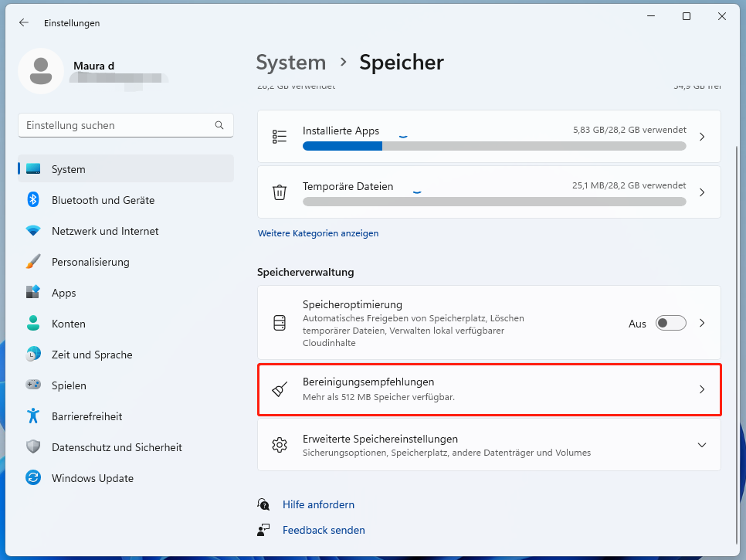The width and height of the screenshot is (746, 560).
Task: Enable the Speicheroptimierung toggle
Action: [x=670, y=323]
